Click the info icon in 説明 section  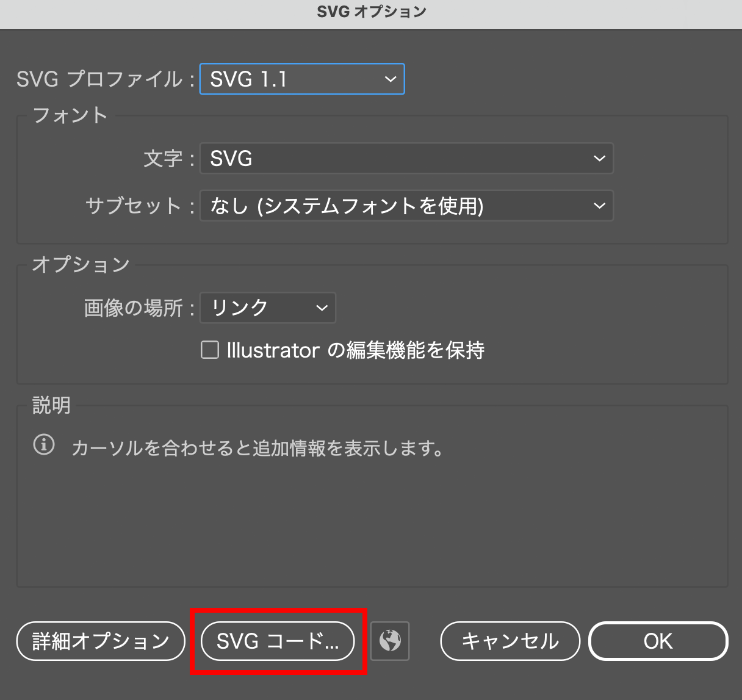coord(43,445)
